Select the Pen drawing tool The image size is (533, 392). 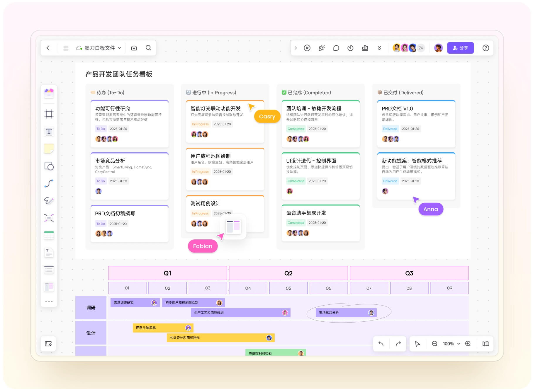49,201
